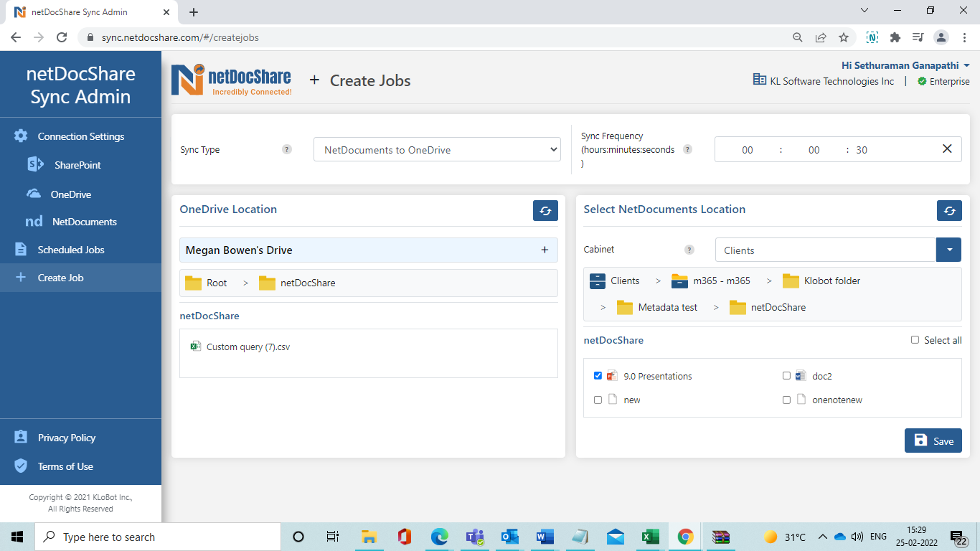
Task: Refresh the OneDrive Location panel
Action: pyautogui.click(x=545, y=210)
